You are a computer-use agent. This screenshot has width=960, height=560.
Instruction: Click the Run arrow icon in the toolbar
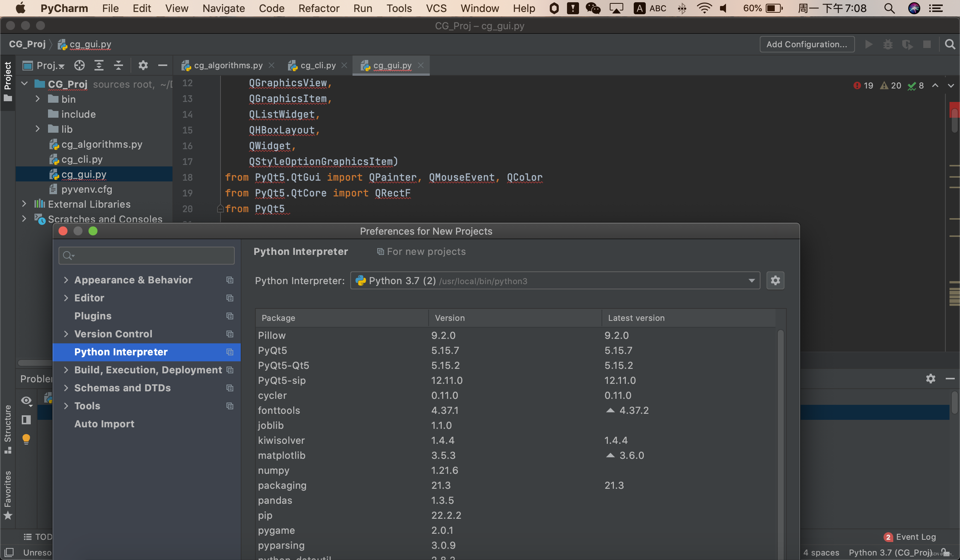click(869, 45)
